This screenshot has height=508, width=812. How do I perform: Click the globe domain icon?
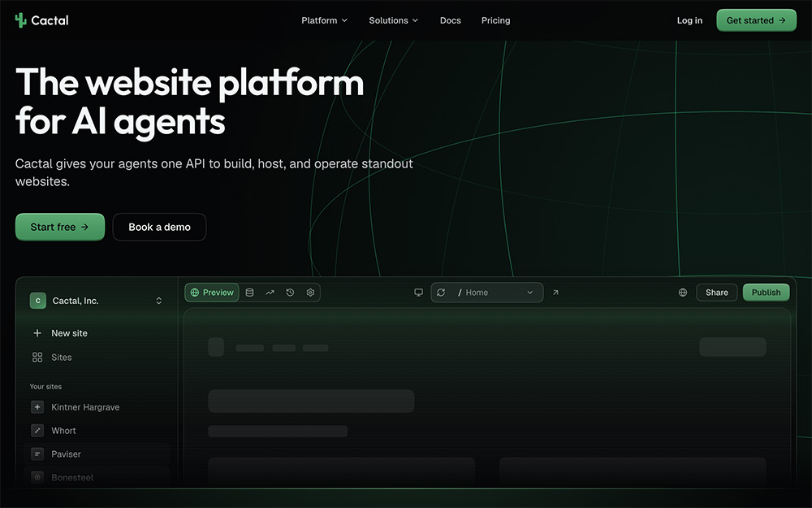pyautogui.click(x=683, y=293)
